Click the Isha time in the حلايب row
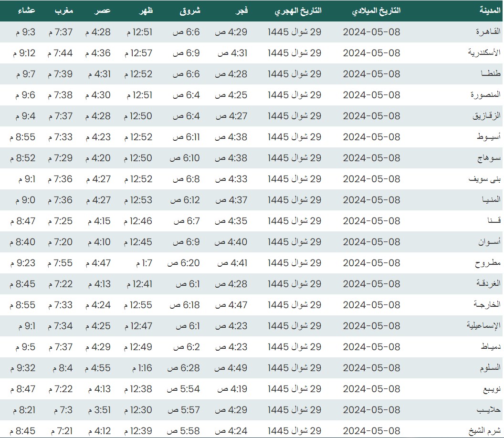 pyautogui.click(x=22, y=410)
